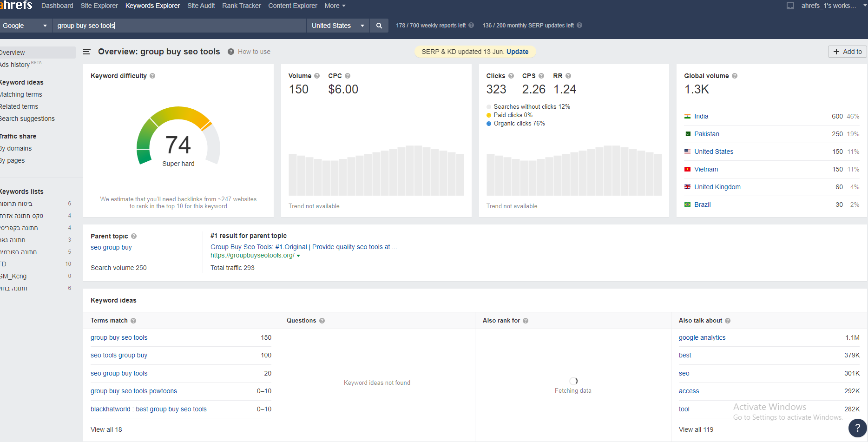
Task: Open the United States country dropdown
Action: coord(338,26)
